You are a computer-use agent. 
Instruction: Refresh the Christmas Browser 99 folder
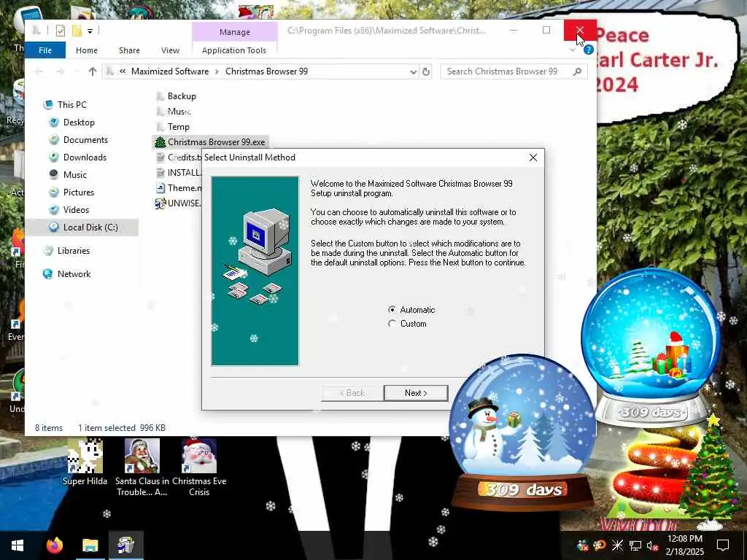(x=426, y=71)
